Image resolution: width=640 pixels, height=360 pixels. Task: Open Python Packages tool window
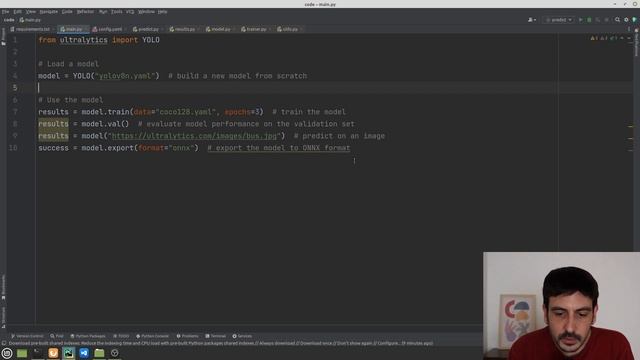88,336
